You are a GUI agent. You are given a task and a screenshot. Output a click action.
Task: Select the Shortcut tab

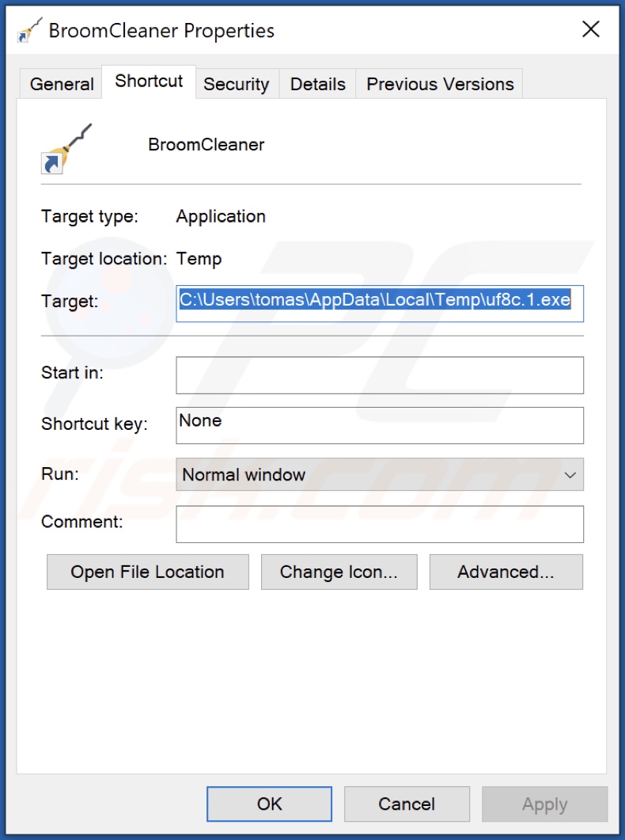click(x=149, y=82)
